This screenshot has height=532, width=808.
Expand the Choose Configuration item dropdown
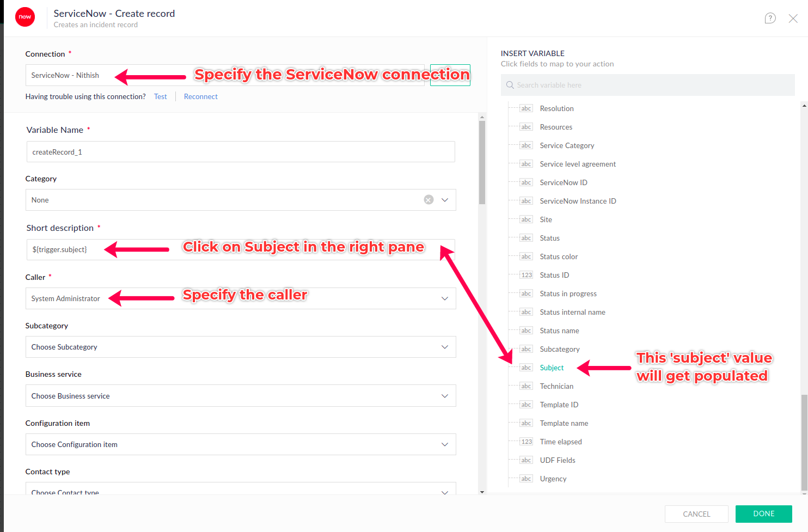point(444,444)
